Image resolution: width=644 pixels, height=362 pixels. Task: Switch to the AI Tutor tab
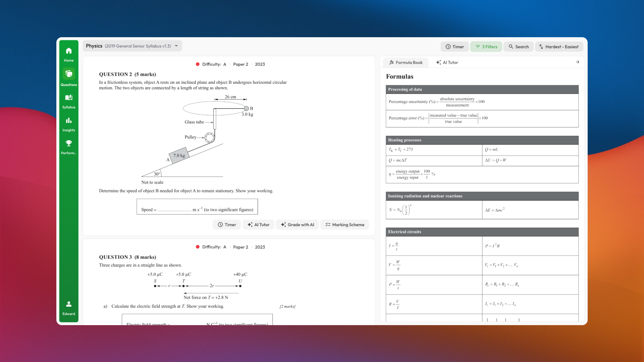pyautogui.click(x=447, y=62)
